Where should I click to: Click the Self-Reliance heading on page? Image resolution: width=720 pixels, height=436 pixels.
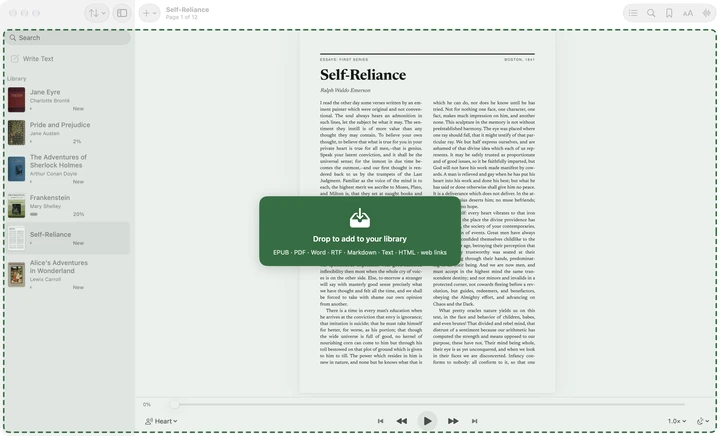[363, 75]
